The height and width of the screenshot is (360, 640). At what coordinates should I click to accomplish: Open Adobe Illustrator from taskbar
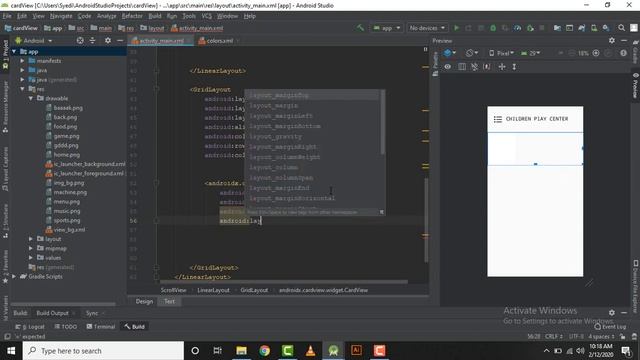[x=356, y=351]
